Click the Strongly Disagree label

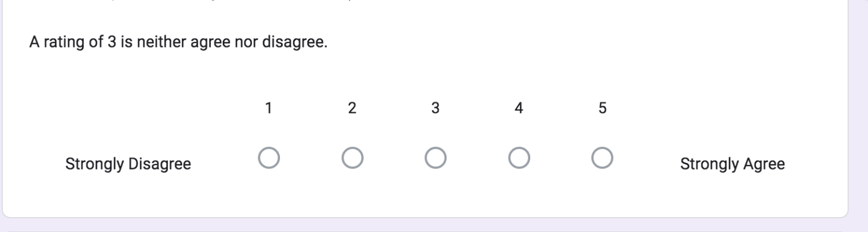[x=128, y=165]
